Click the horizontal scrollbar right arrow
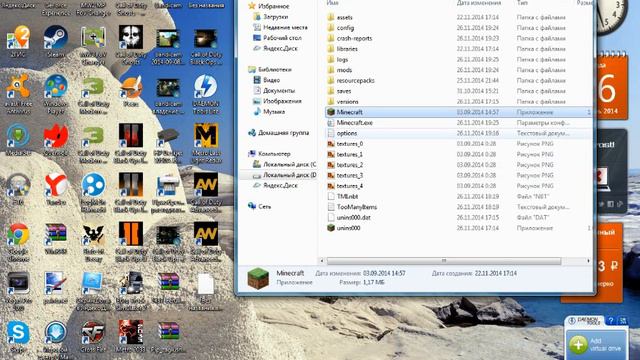This screenshot has height=360, width=640. (x=588, y=260)
